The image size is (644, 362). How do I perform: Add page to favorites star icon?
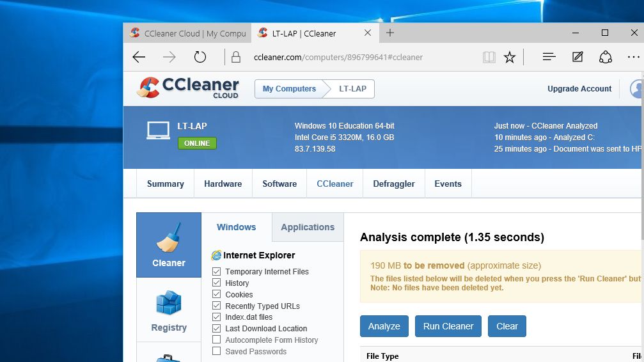click(510, 57)
